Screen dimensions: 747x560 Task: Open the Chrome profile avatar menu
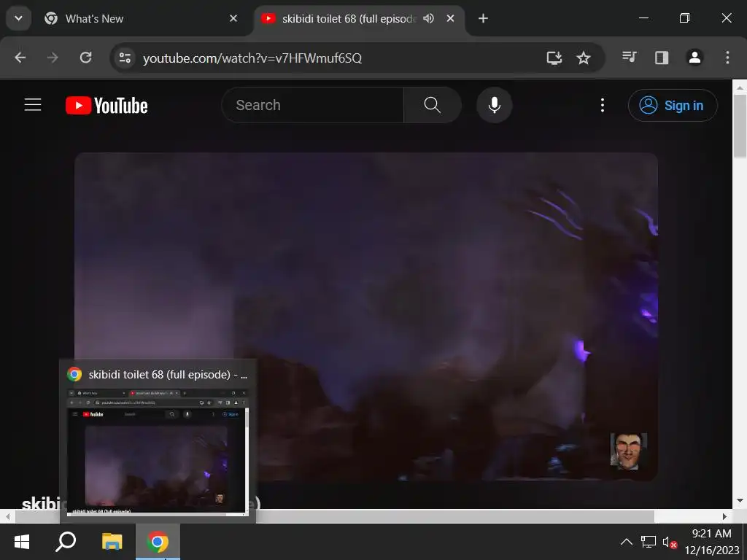694,58
